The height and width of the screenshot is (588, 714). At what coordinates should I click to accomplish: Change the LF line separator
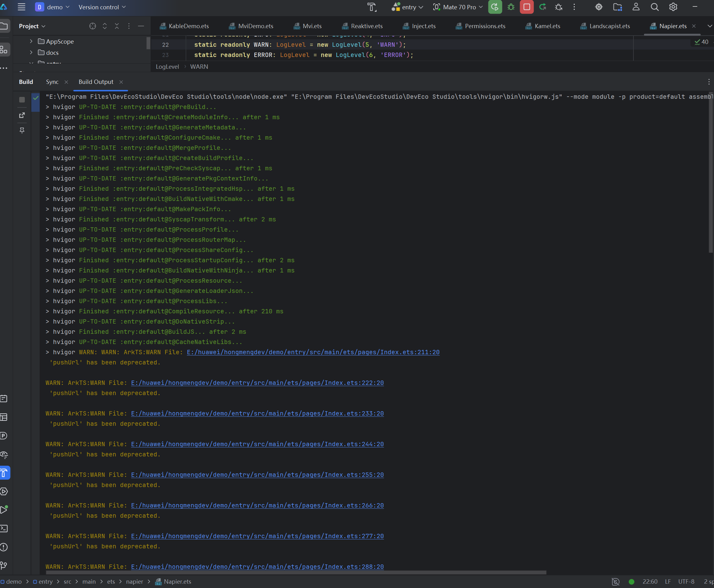[x=668, y=581]
